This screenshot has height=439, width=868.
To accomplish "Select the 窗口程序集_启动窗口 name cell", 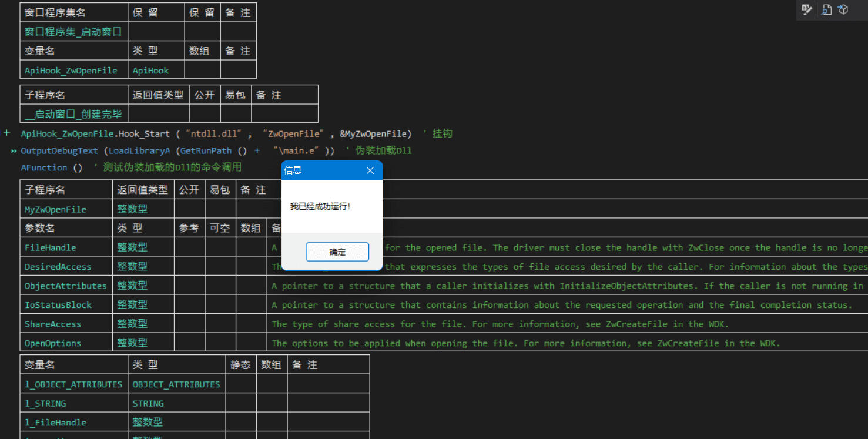I will coord(73,32).
